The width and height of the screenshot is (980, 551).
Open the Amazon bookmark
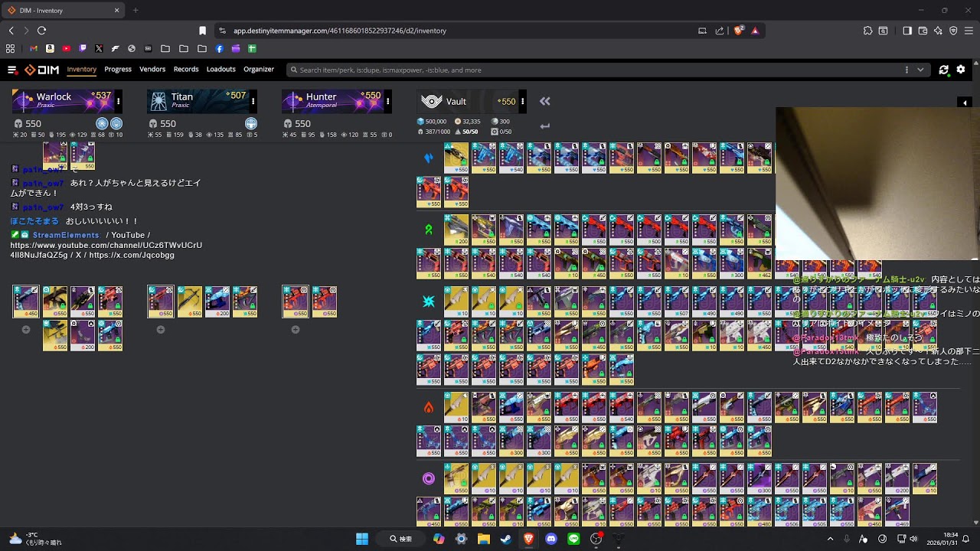click(x=50, y=48)
